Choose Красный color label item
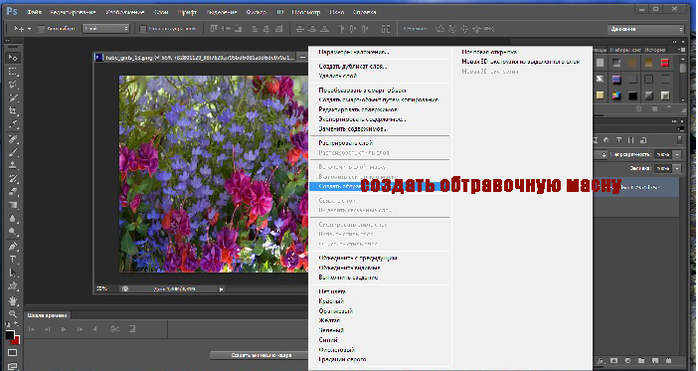Screen dimensions: 698x371 (331, 302)
